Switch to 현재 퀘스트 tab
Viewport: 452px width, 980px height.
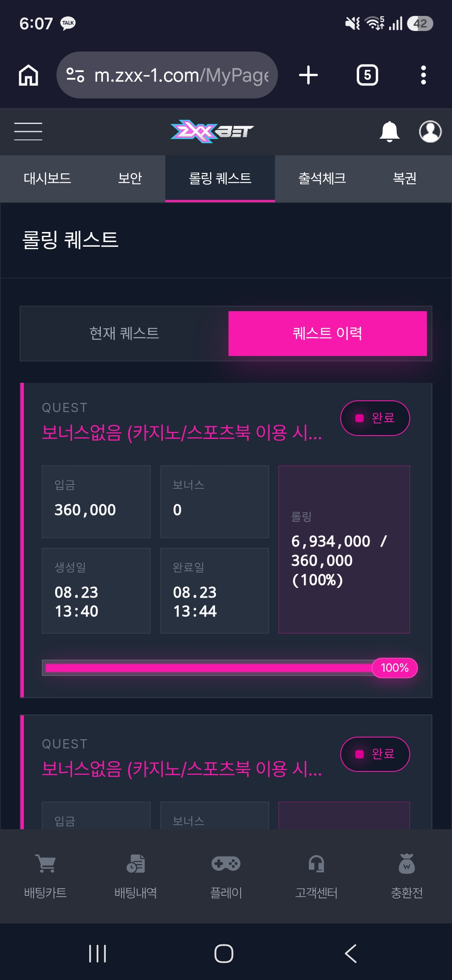124,333
